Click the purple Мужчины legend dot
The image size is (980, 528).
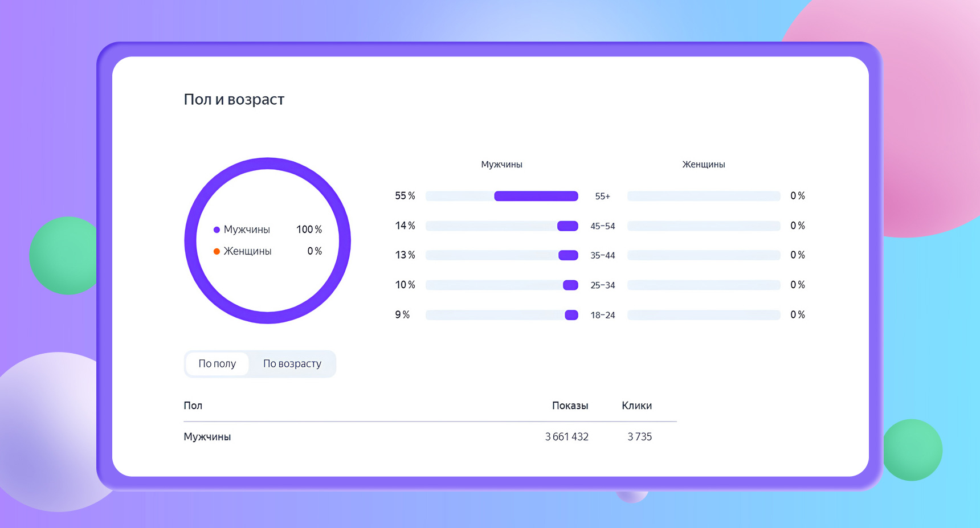click(x=217, y=230)
